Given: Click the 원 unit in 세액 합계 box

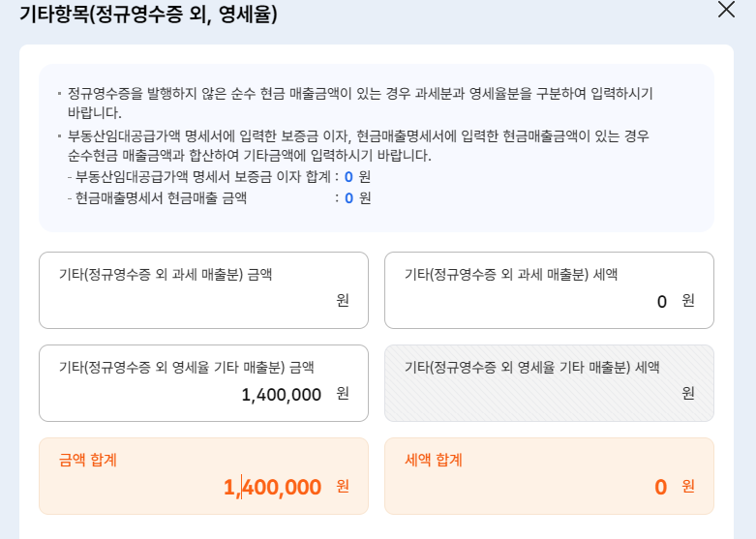Looking at the screenshot, I should pyautogui.click(x=688, y=486).
